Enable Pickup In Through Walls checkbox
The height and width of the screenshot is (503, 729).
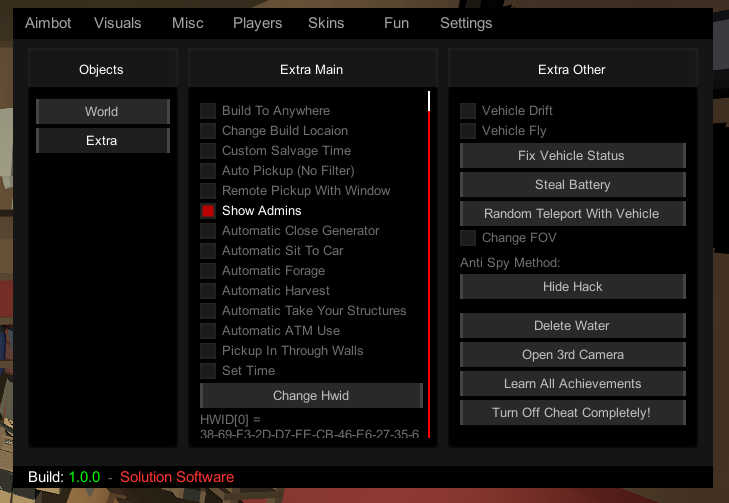click(208, 351)
